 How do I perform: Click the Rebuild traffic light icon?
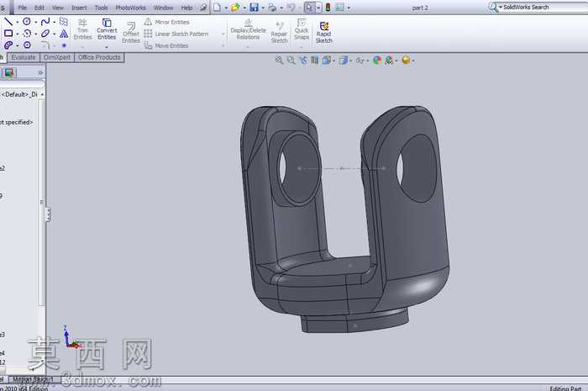(x=328, y=7)
